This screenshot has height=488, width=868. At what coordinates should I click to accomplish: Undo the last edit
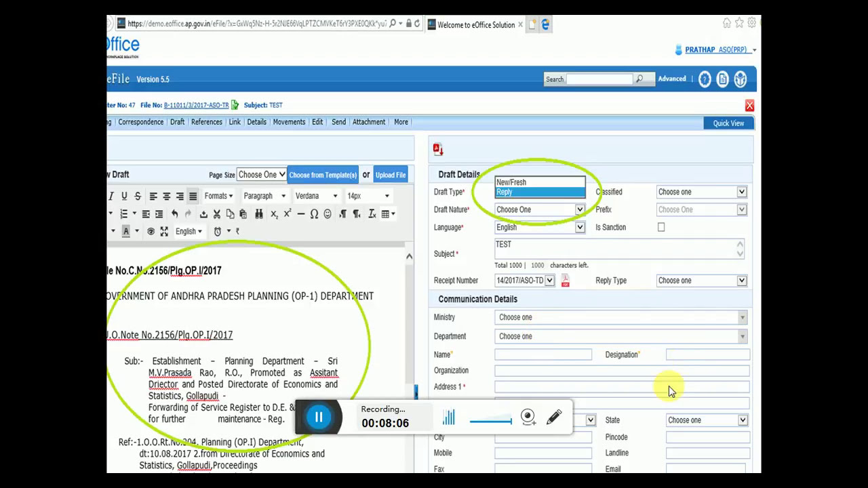[x=174, y=213]
